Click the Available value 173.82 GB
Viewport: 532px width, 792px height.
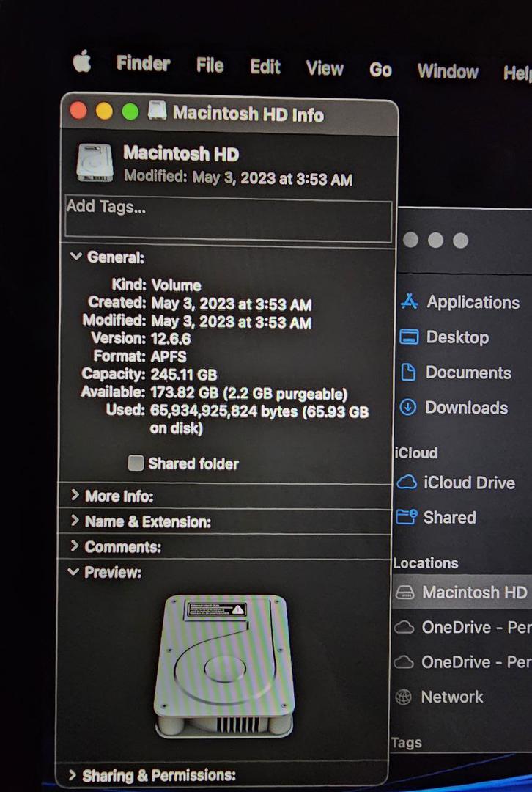tap(184, 392)
